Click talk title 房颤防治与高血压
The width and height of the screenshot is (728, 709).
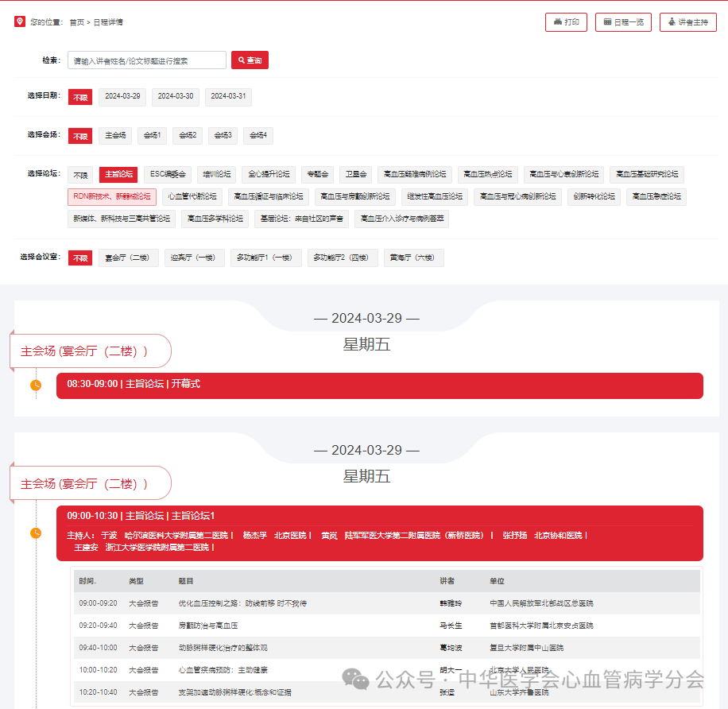click(x=208, y=626)
